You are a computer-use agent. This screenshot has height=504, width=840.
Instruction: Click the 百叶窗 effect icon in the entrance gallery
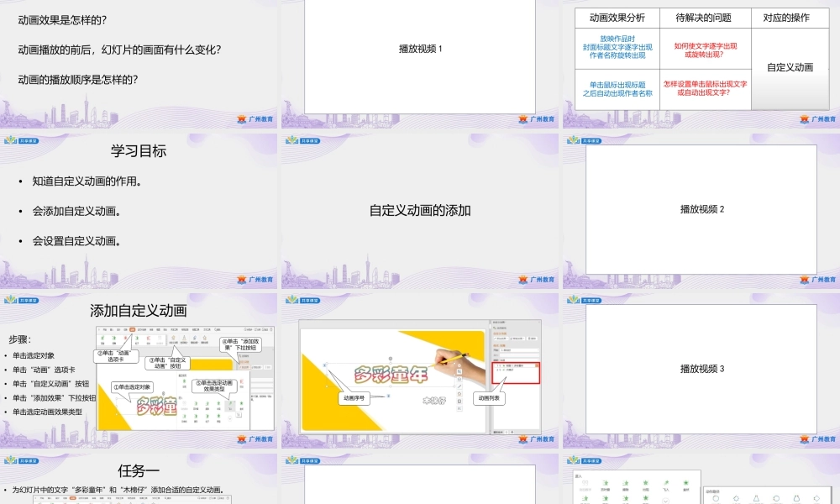coord(604,481)
